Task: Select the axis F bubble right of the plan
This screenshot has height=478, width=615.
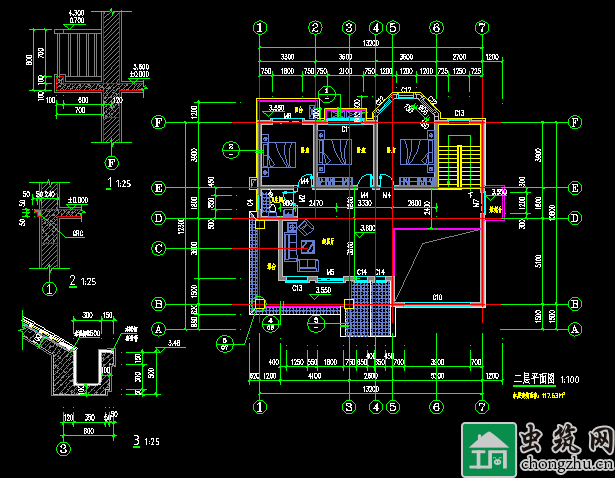Action: coord(575,122)
